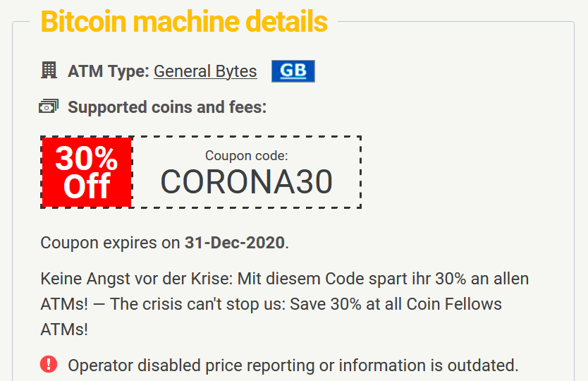This screenshot has width=588, height=381.
Task: Click the building icon beside ATM Type
Action: (49, 70)
